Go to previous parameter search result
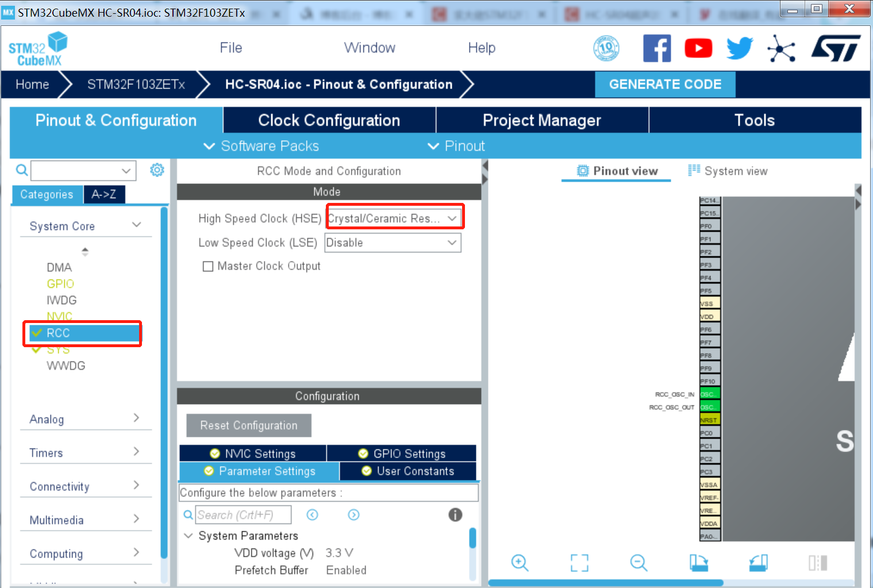The height and width of the screenshot is (588, 873). click(313, 515)
